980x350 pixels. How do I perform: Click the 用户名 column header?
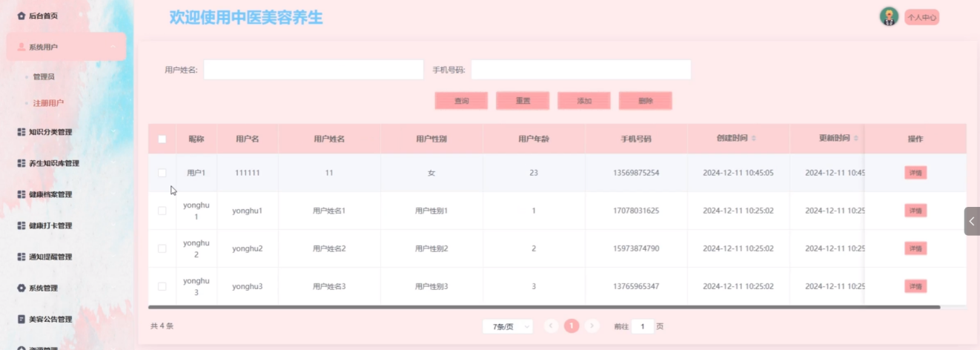(248, 139)
